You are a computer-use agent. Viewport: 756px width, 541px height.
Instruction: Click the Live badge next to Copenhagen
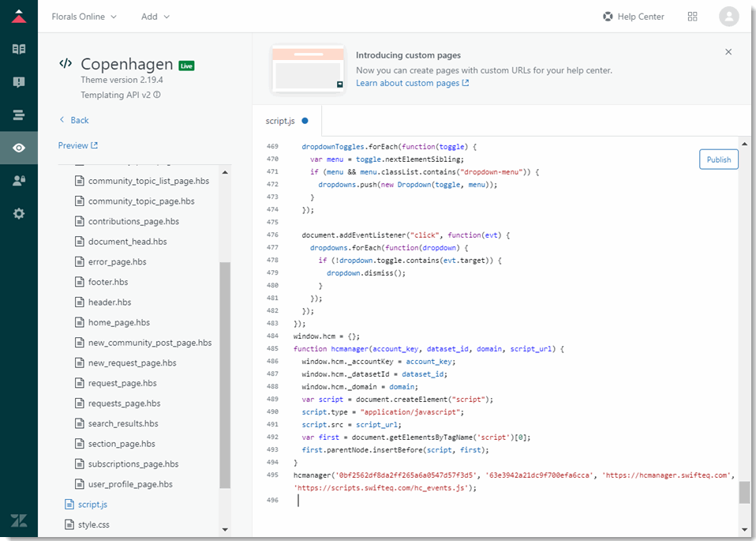click(186, 66)
